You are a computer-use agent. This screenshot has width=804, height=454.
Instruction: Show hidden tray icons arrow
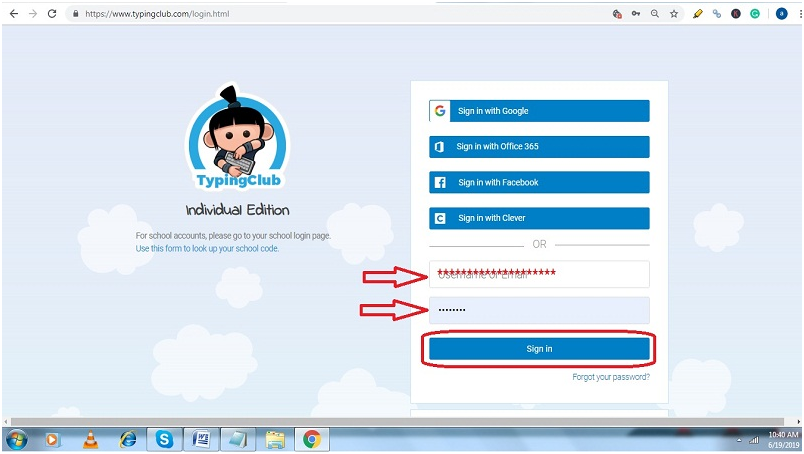pos(739,440)
